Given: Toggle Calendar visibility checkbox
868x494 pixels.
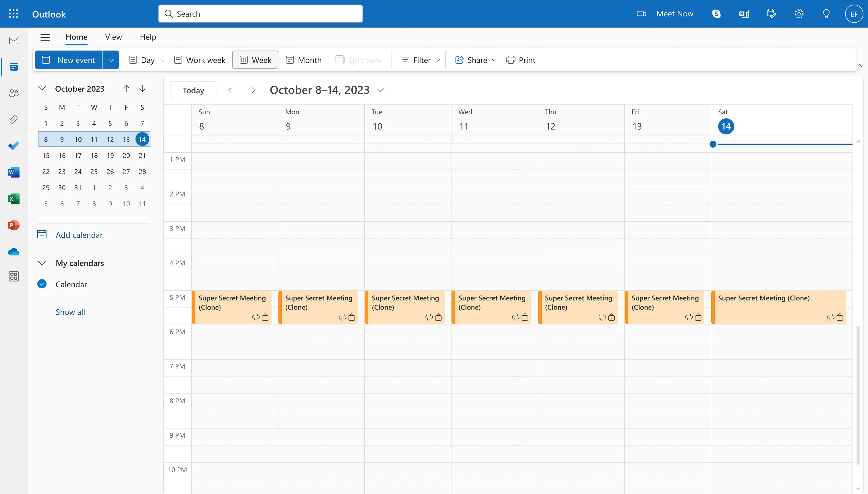Looking at the screenshot, I should 42,284.
